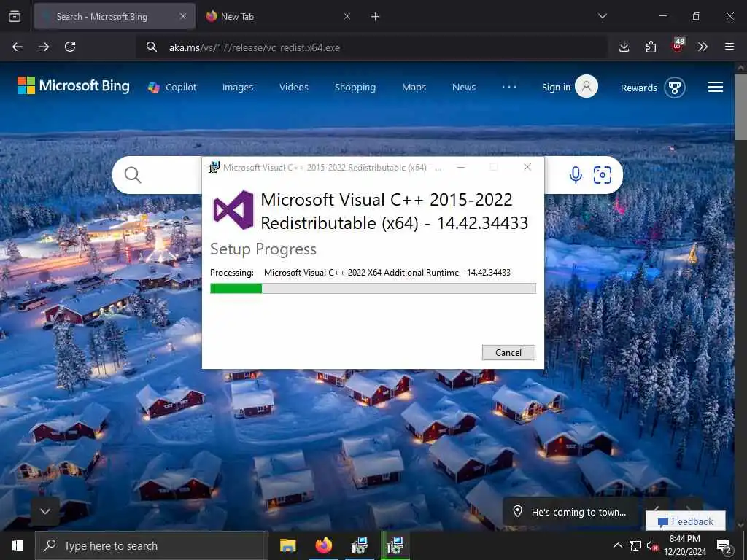Click the address bar URL field
Screen dimensions: 747x560
pyautogui.click(x=371, y=47)
